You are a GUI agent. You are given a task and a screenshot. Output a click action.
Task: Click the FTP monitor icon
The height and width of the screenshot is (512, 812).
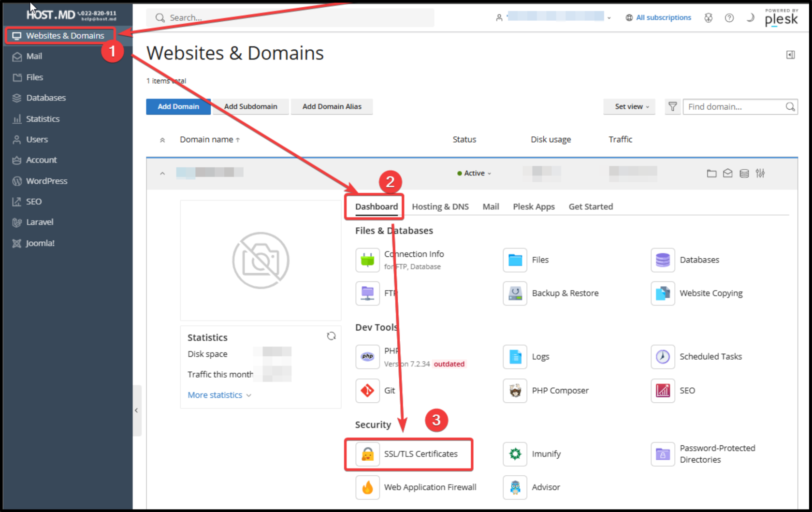pyautogui.click(x=367, y=293)
